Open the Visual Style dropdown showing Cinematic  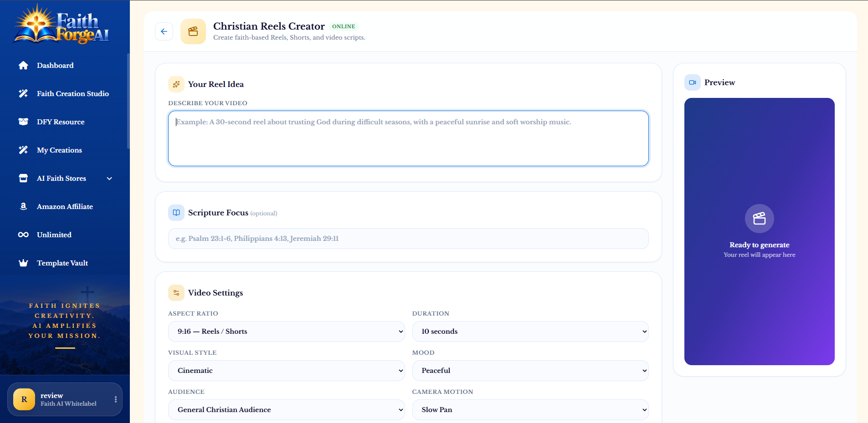tap(286, 371)
